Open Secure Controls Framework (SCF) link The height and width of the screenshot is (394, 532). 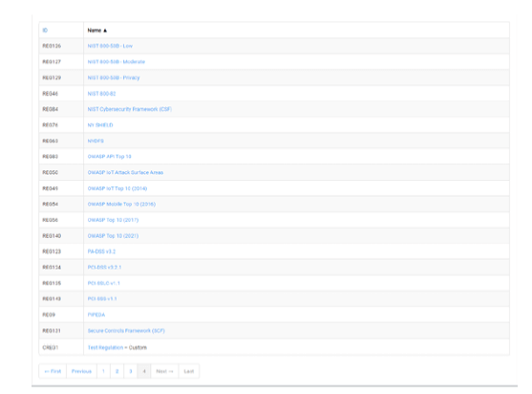tap(126, 331)
